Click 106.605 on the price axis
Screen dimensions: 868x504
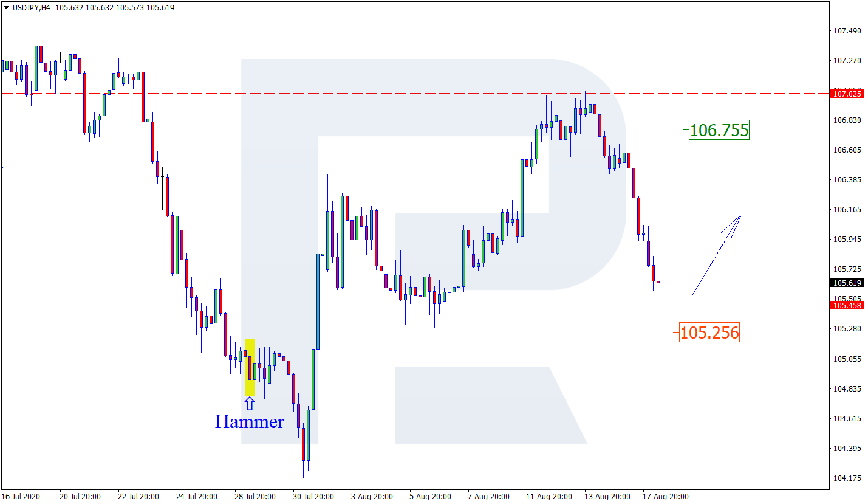848,150
